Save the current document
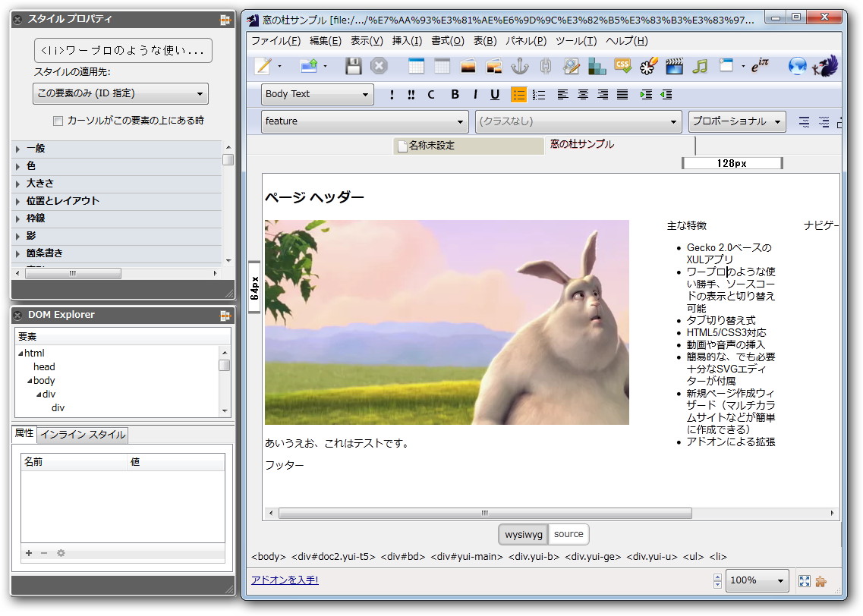The height and width of the screenshot is (616, 863). coord(351,66)
